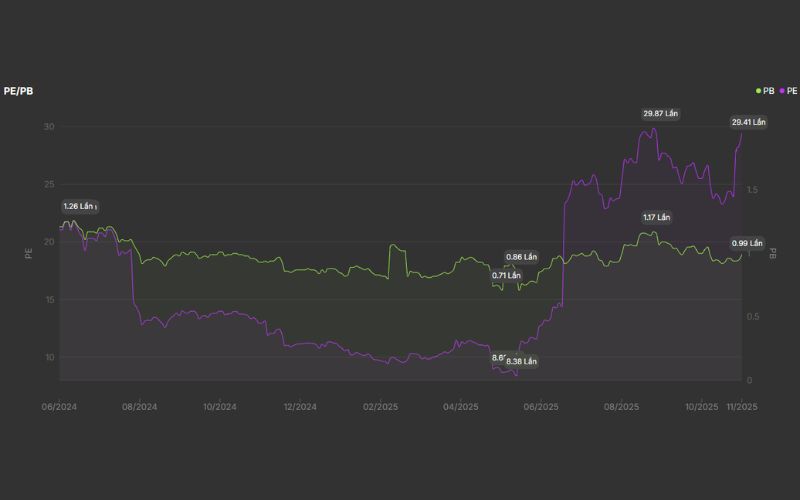Click the 08/2025 x-axis label
800x500 pixels.
pyautogui.click(x=621, y=406)
